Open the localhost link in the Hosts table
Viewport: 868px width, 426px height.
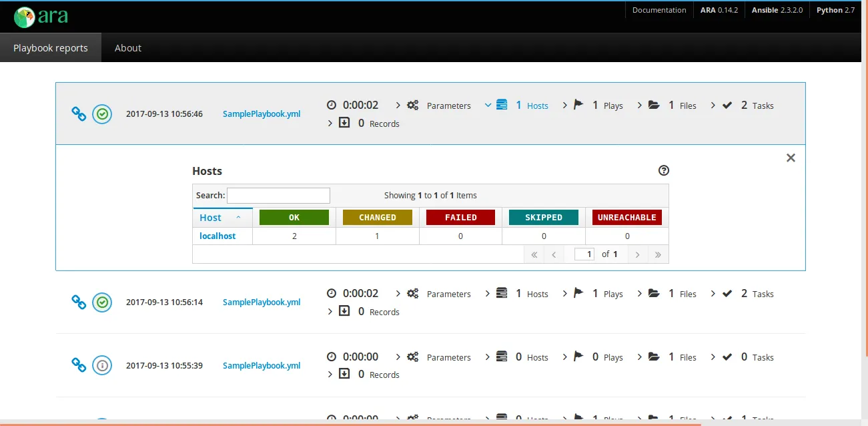tap(217, 236)
